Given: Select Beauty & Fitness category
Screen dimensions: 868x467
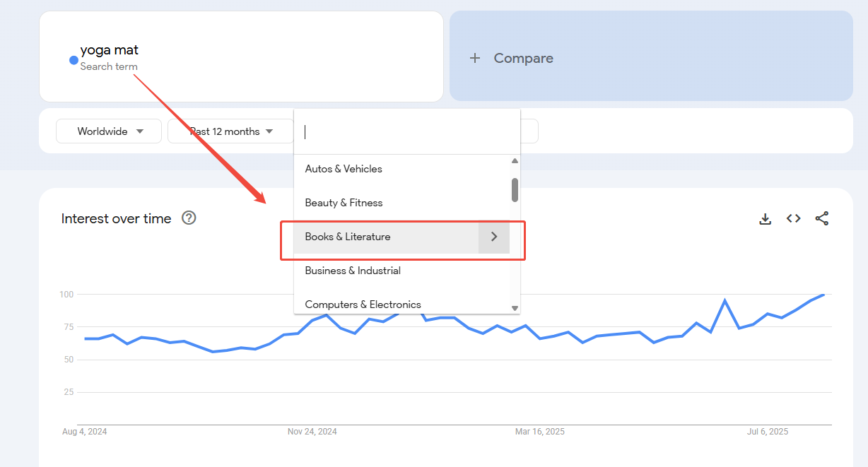Looking at the screenshot, I should pyautogui.click(x=344, y=203).
